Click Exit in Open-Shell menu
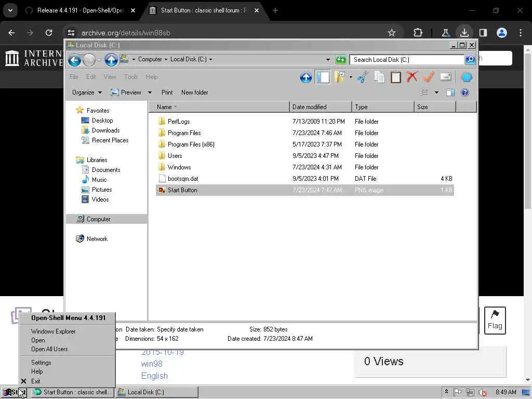This screenshot has height=399, width=532. [x=67, y=381]
